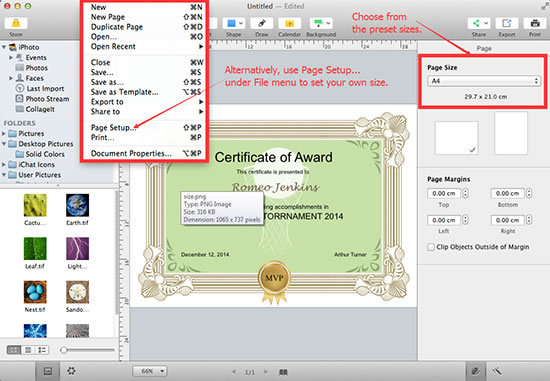Select the Draw pen tool

coord(262,24)
